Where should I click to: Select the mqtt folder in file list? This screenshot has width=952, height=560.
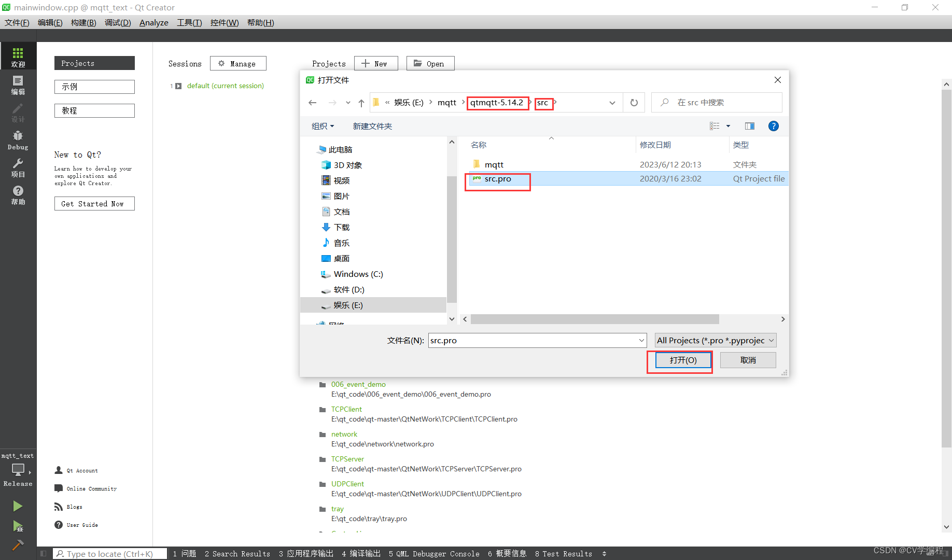628,164
